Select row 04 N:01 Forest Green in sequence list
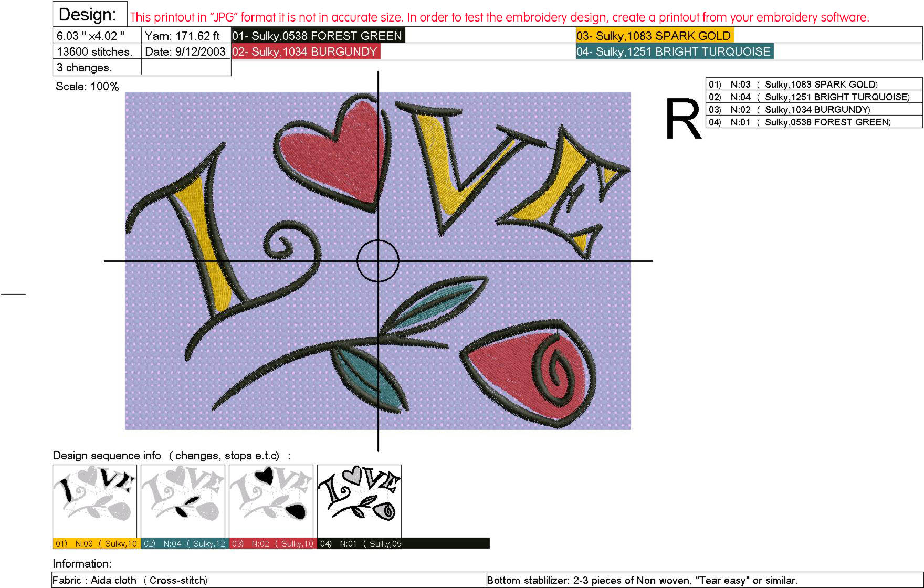The width and height of the screenshot is (924, 588). tap(813, 122)
